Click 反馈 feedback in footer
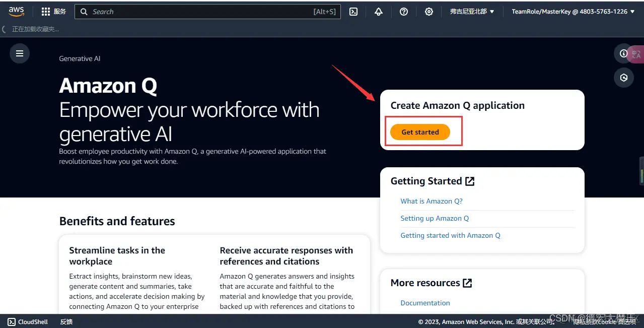Image resolution: width=644 pixels, height=328 pixels. 66,321
